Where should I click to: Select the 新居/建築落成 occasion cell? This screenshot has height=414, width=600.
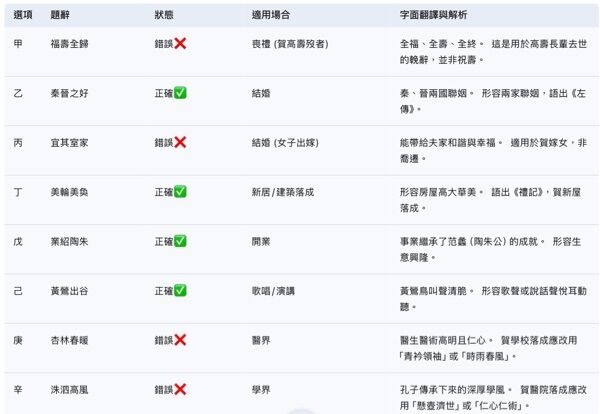coord(283,192)
